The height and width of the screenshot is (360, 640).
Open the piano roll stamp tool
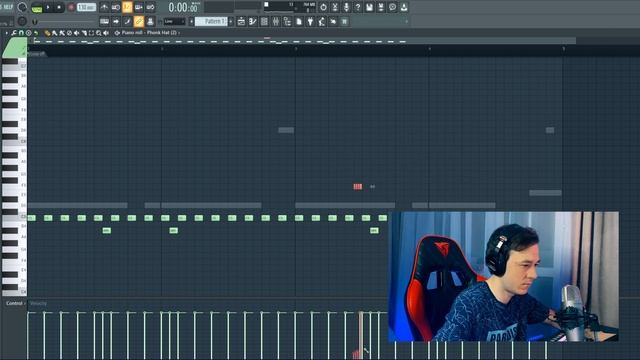pos(29,33)
